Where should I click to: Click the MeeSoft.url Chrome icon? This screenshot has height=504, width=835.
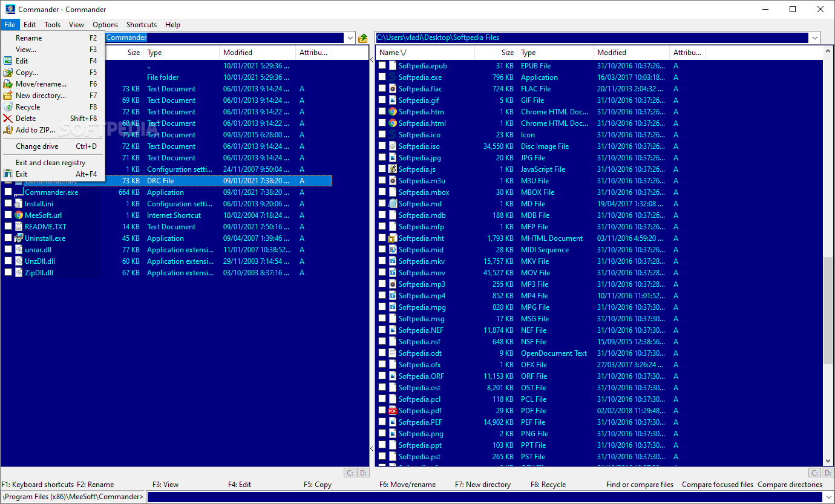19,215
